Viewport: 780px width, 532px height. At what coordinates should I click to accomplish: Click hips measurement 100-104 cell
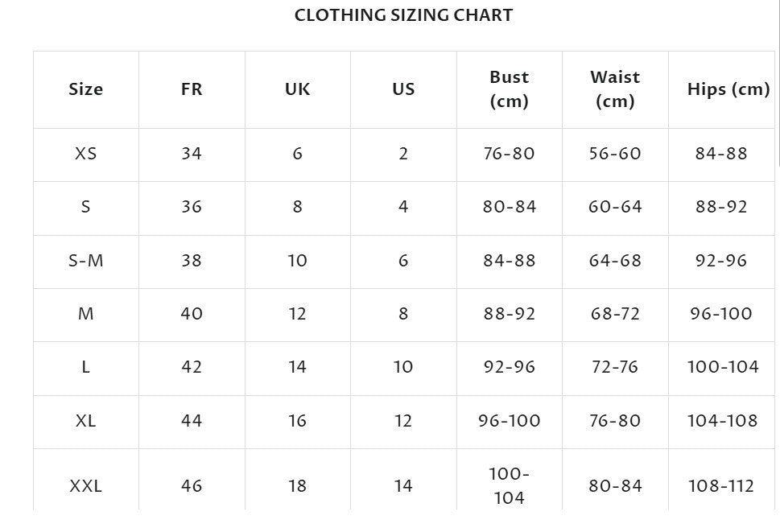[x=723, y=367]
